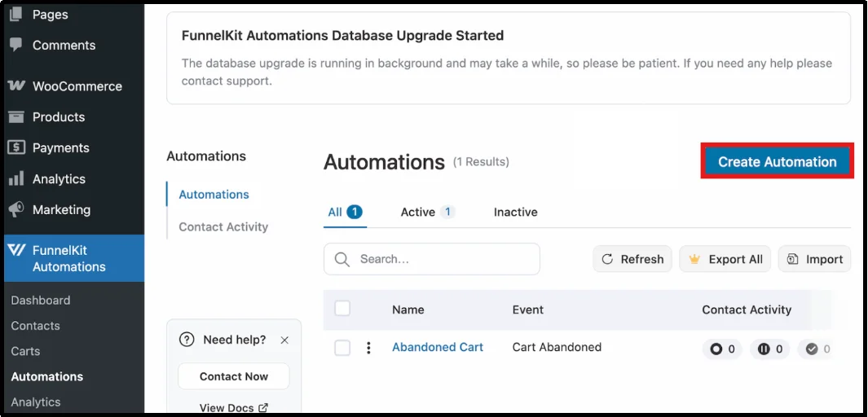Open Analytics under FunnelKit Automations
The image size is (868, 417).
[36, 402]
